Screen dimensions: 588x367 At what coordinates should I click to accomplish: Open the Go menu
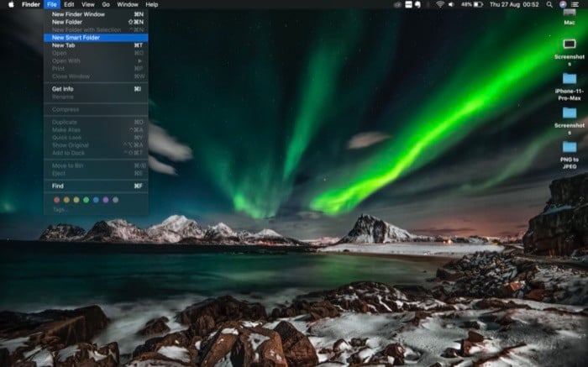click(x=106, y=4)
